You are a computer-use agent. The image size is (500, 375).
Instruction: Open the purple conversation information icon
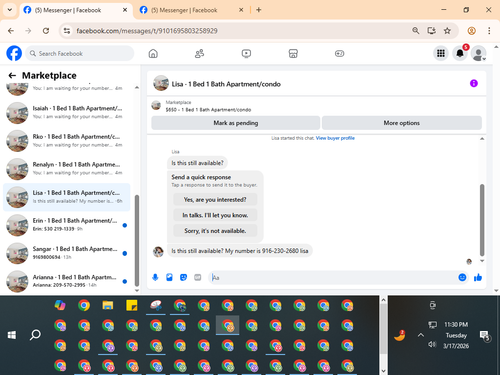click(474, 83)
